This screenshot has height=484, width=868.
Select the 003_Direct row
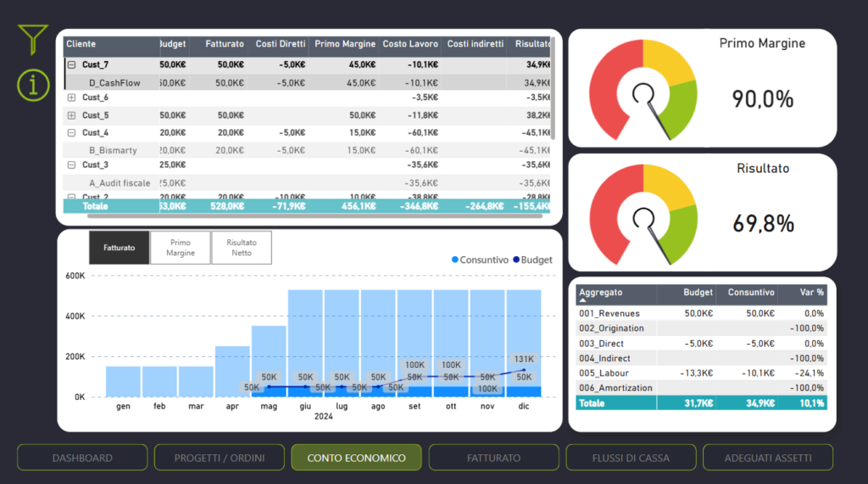click(x=701, y=343)
